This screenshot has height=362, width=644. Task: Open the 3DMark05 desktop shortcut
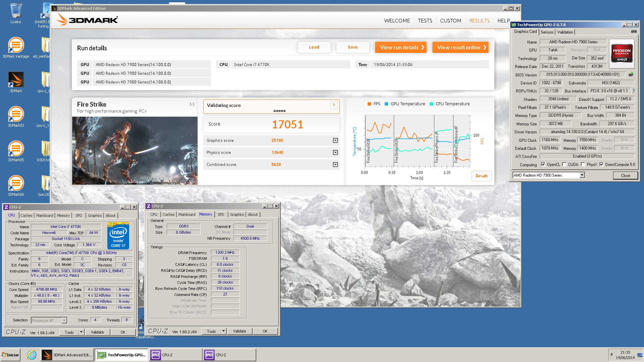coord(15,152)
